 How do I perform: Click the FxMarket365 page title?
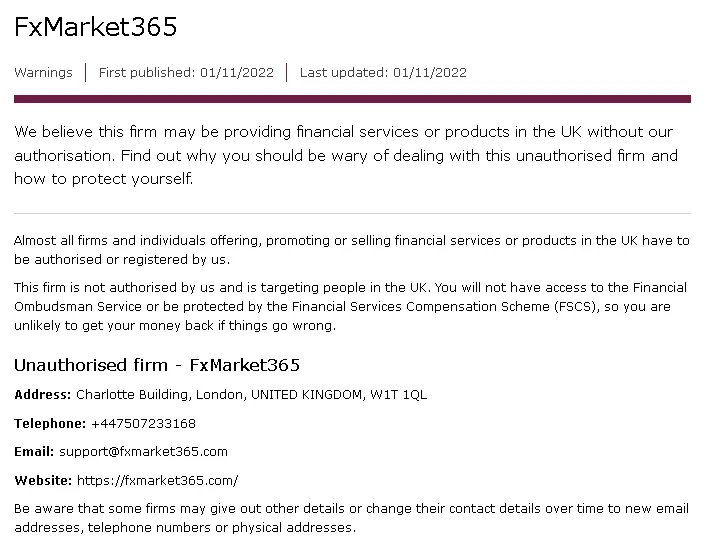pos(96,27)
